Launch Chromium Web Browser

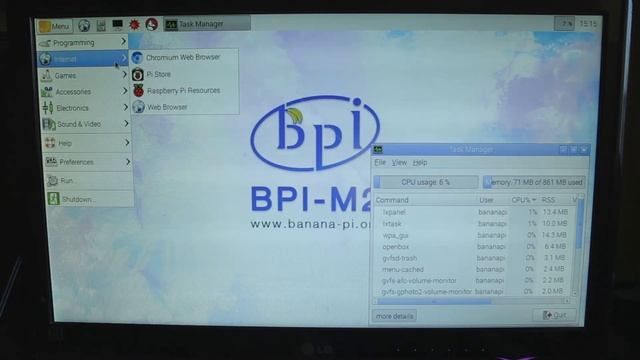click(184, 58)
